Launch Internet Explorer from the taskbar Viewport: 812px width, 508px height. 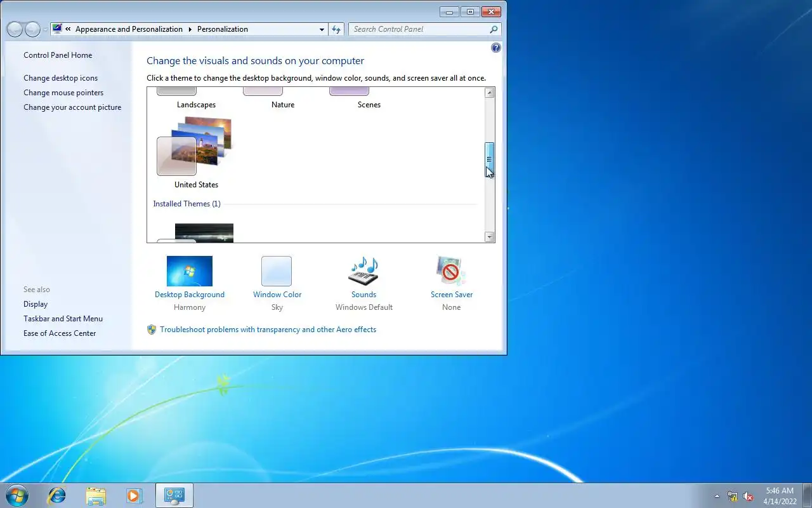pos(57,495)
